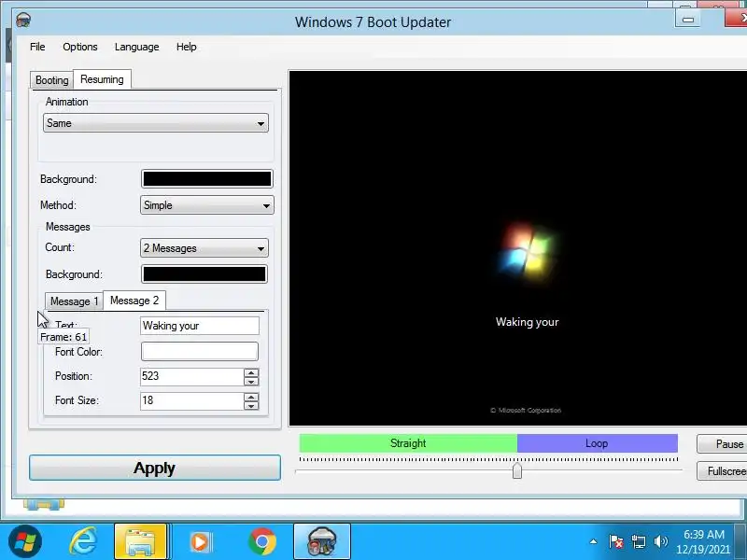Image resolution: width=747 pixels, height=560 pixels.
Task: Launch Internet Explorer from taskbar
Action: tap(83, 541)
